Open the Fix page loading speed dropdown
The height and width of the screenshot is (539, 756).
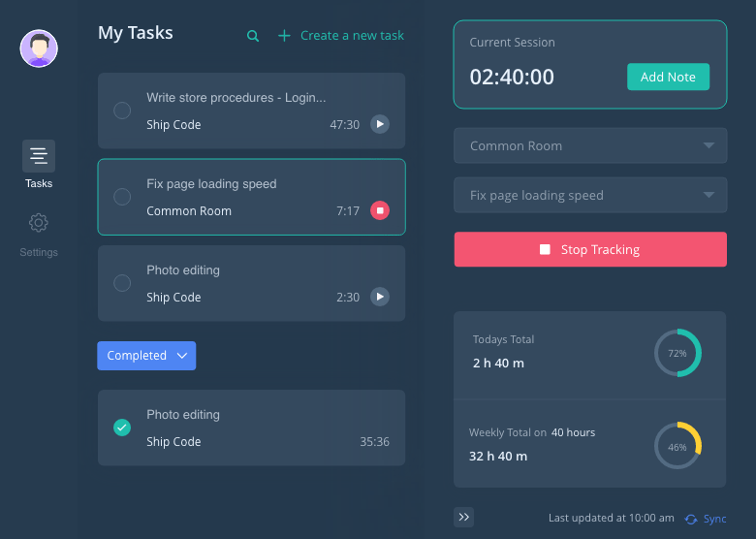click(x=590, y=195)
